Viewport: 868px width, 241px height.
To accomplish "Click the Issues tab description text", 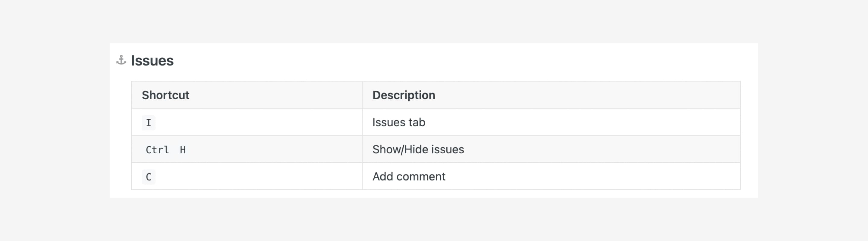I will click(399, 122).
